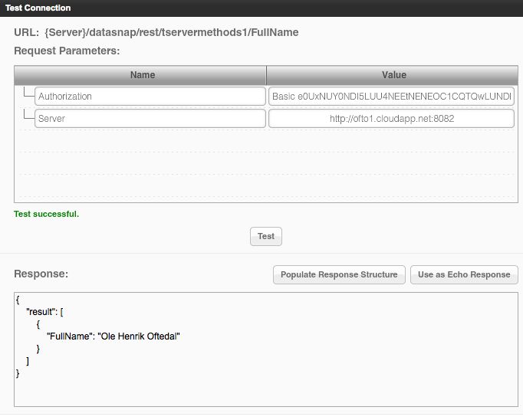This screenshot has height=420, width=523.
Task: Click the Request Parameters label
Action: click(67, 51)
